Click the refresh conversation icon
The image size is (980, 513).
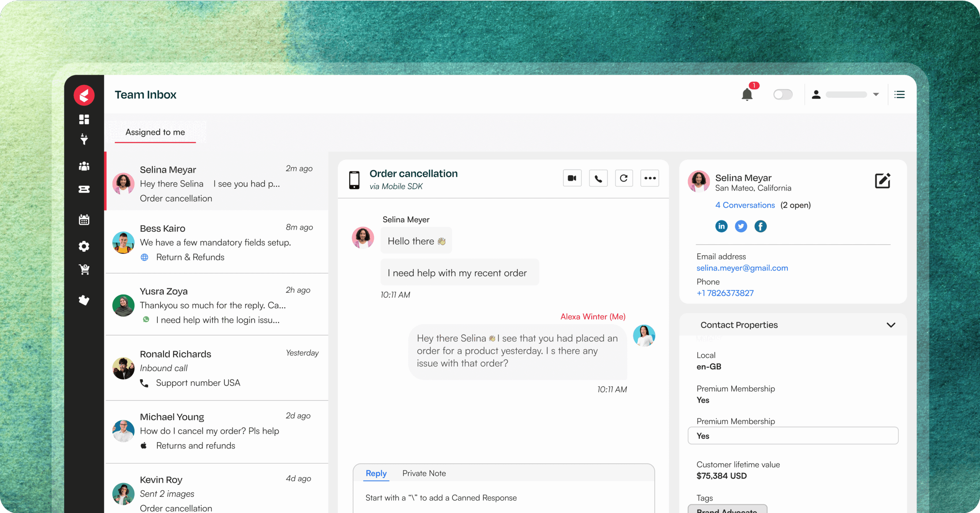[x=624, y=178]
